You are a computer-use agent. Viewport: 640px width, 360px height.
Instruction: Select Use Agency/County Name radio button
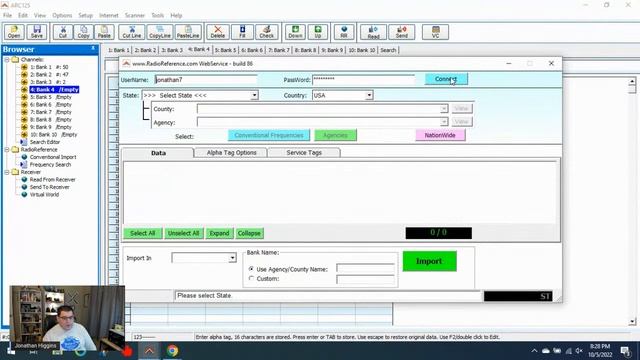pos(251,269)
